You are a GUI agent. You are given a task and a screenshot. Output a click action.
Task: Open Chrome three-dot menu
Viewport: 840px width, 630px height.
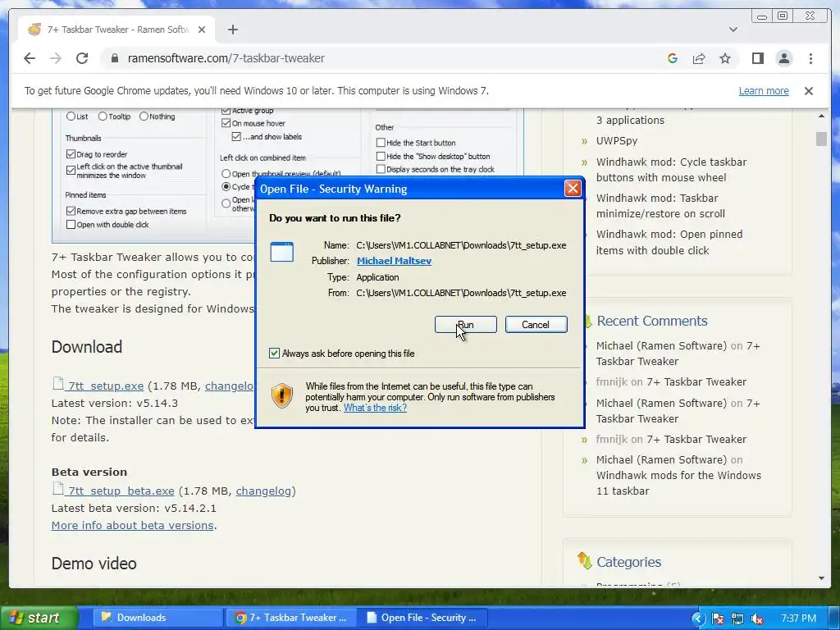(x=810, y=58)
